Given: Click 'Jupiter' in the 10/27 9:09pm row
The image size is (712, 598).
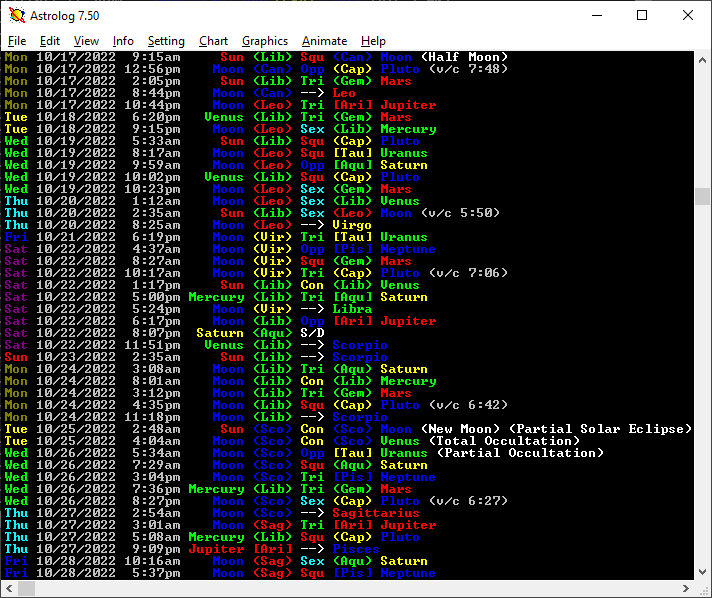Looking at the screenshot, I should click(x=216, y=549).
